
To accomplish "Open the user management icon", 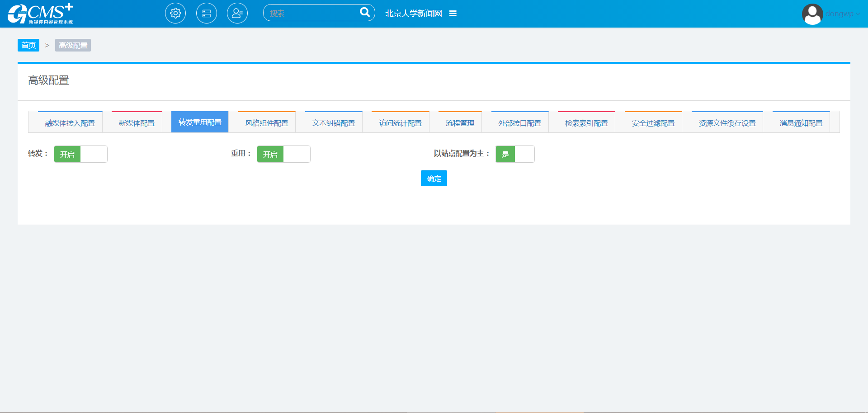I will tap(237, 13).
